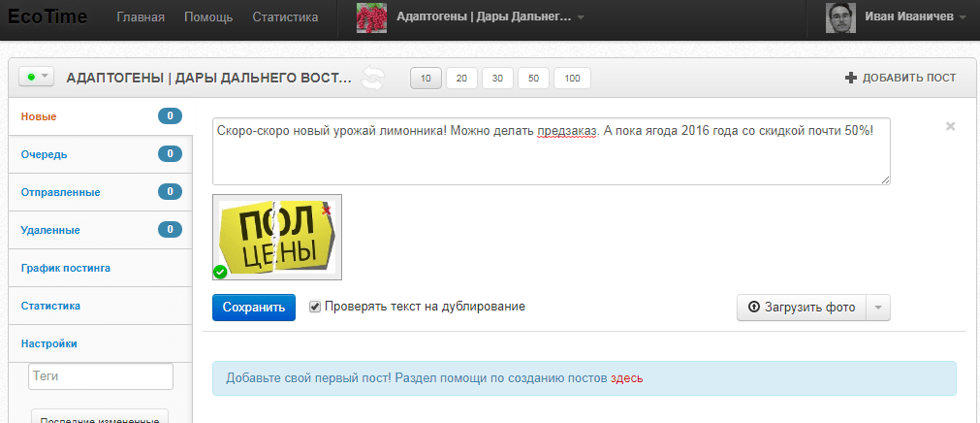Open the Помощь menu item
This screenshot has width=980, height=423.
coord(208,17)
